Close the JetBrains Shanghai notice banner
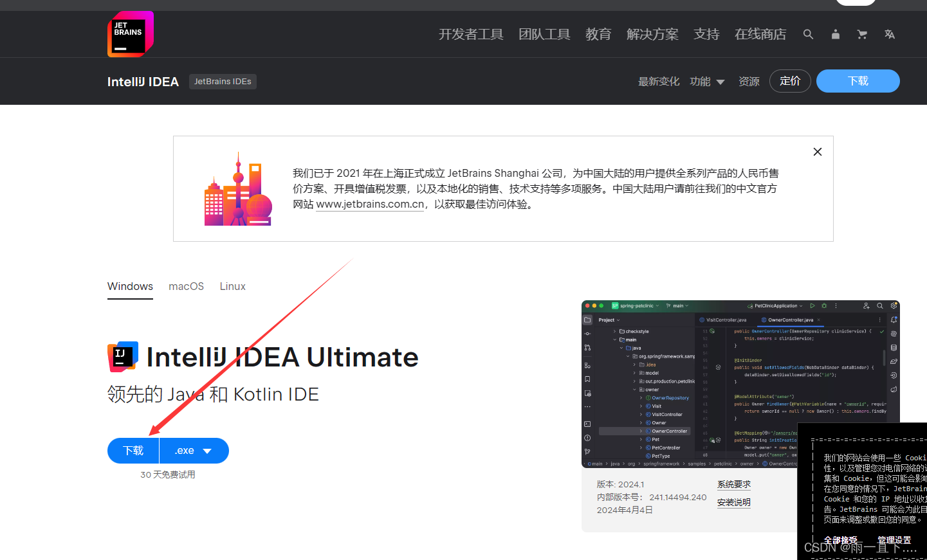Image resolution: width=927 pixels, height=560 pixels. [x=818, y=152]
